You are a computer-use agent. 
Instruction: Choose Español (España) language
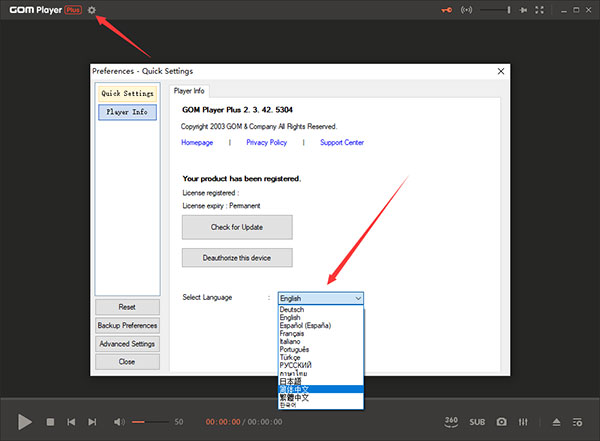(x=321, y=325)
